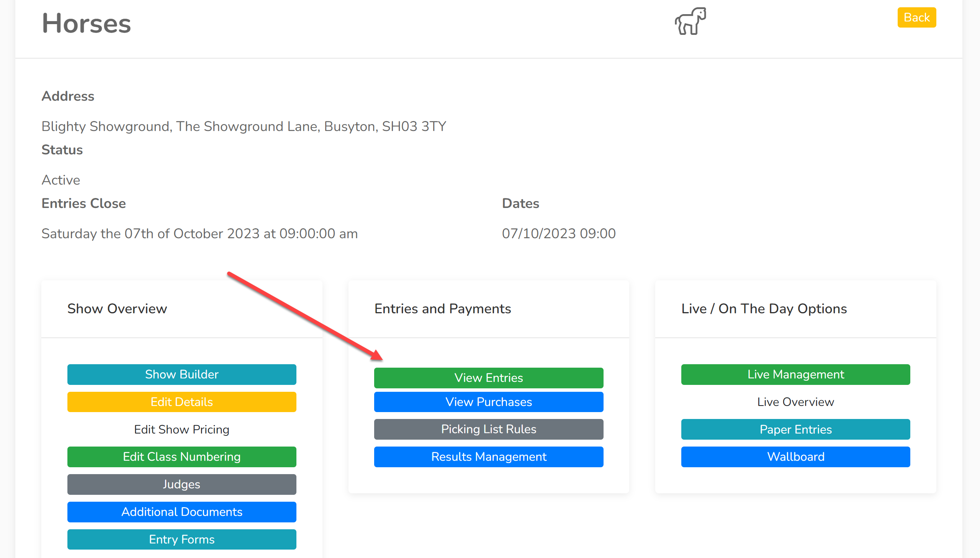Open Edit Details for the show
980x558 pixels.
coord(182,402)
